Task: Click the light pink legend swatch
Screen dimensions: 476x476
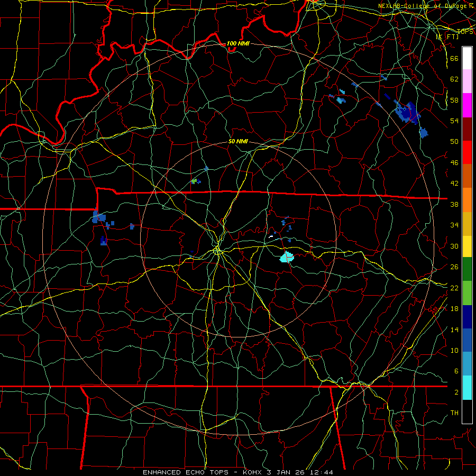Action: [x=467, y=81]
